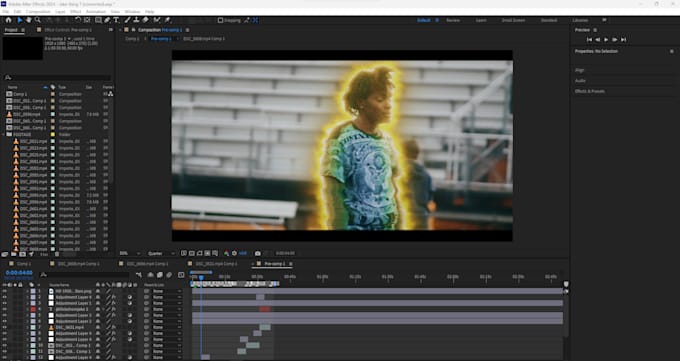
Task: Toggle hide shy layers in timeline
Action: coord(150,275)
